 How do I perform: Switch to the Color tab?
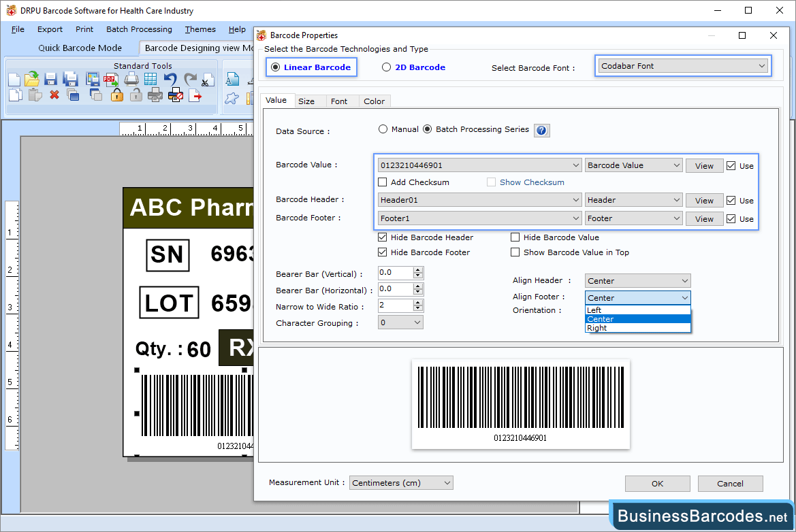[374, 101]
